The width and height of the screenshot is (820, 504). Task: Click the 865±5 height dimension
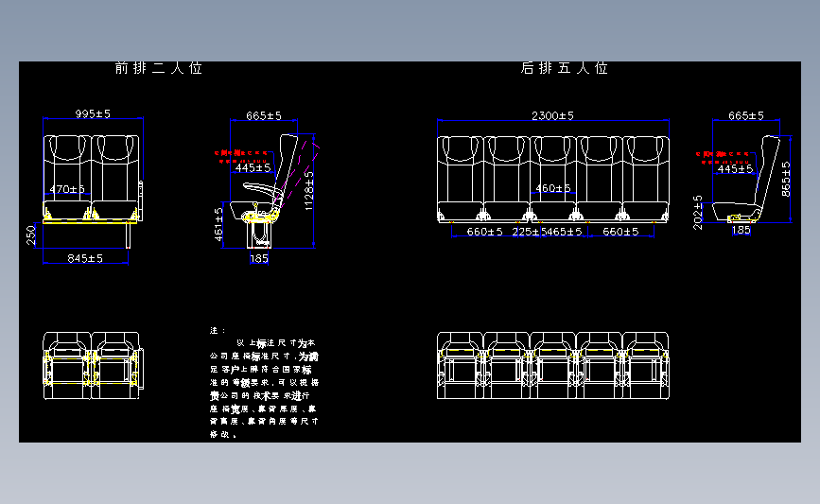[x=786, y=180]
